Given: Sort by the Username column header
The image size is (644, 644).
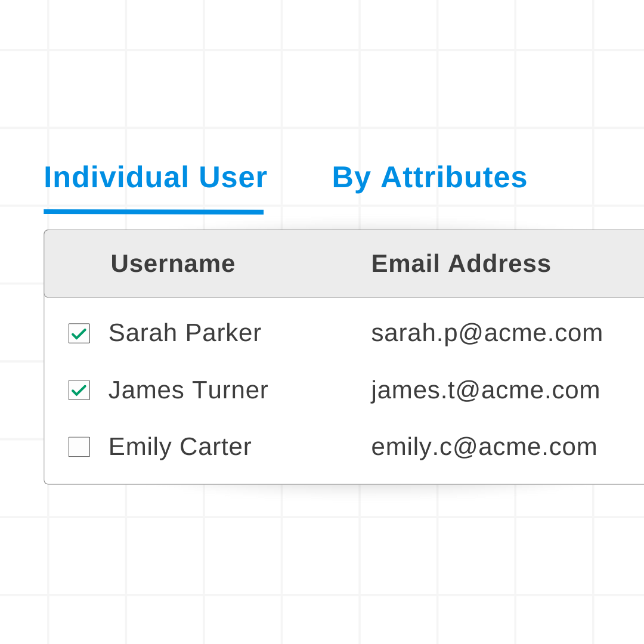Looking at the screenshot, I should pyautogui.click(x=173, y=264).
